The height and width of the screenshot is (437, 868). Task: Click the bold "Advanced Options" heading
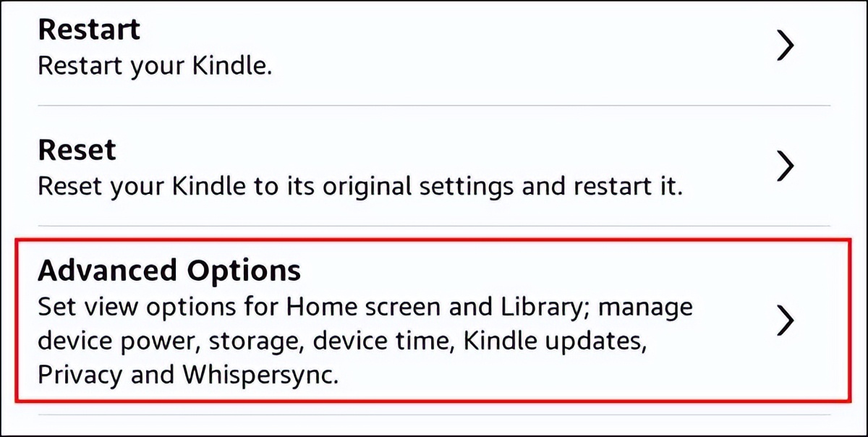[x=169, y=271]
